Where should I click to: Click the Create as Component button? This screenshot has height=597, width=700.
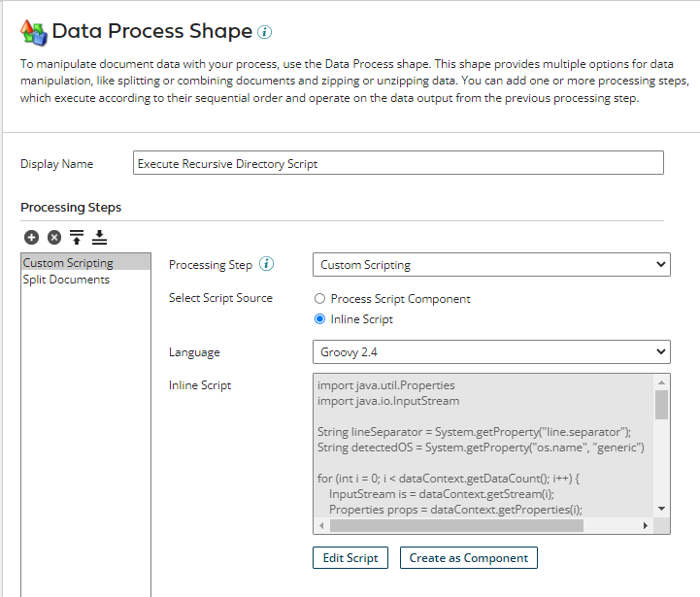tap(468, 558)
